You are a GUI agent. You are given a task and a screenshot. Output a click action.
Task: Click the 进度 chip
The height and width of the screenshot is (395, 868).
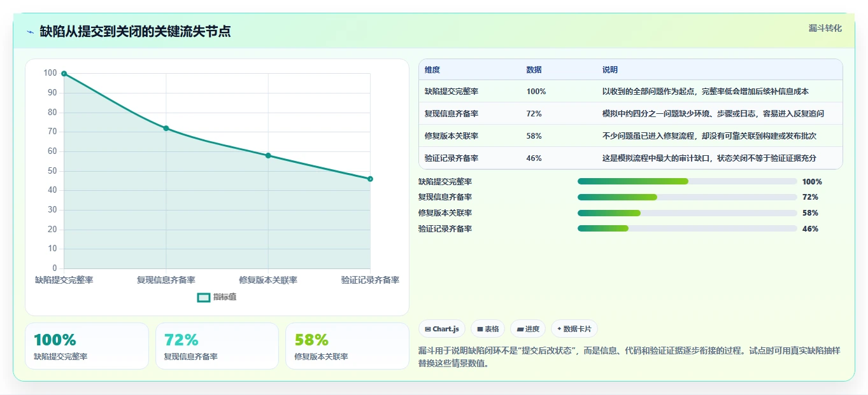pyautogui.click(x=528, y=329)
